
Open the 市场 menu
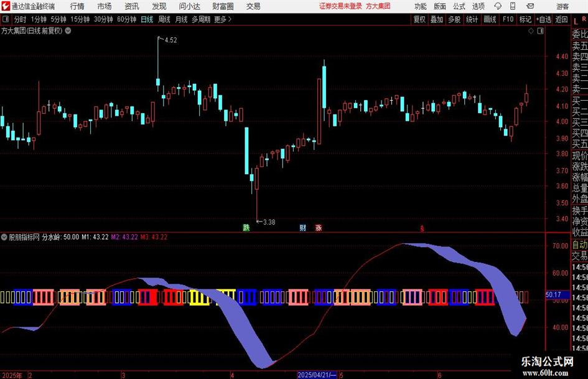click(105, 6)
